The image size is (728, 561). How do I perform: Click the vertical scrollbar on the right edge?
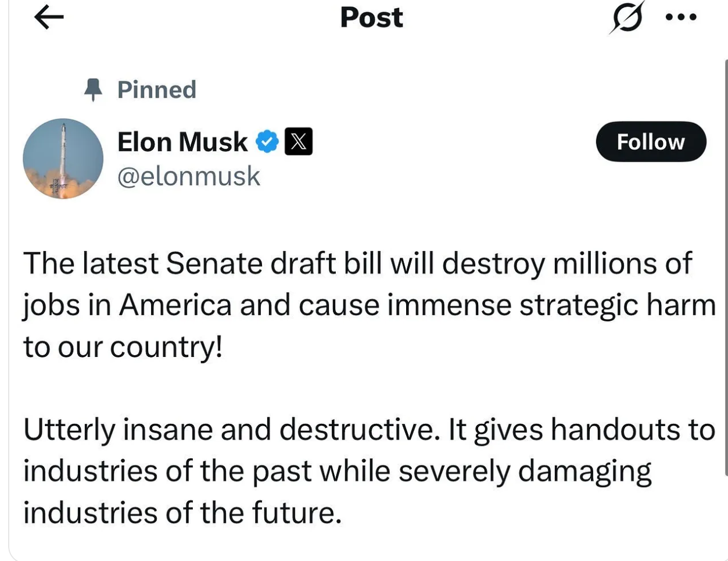coord(726,267)
